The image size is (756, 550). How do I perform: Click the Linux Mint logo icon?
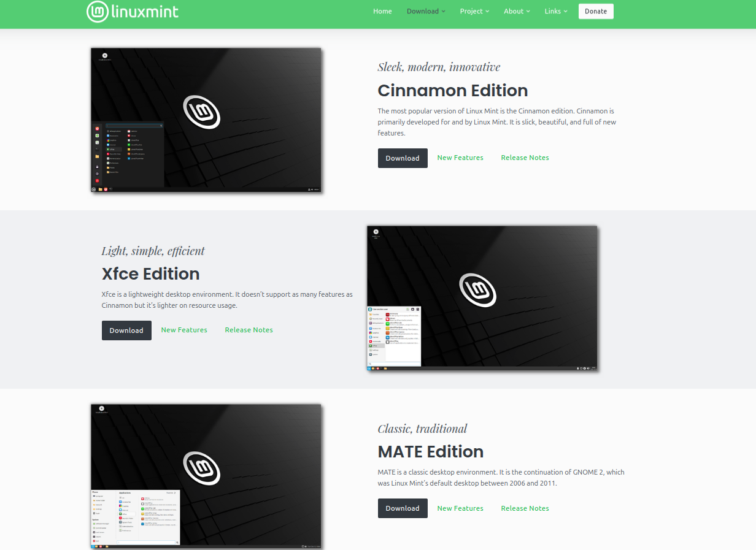tap(98, 11)
